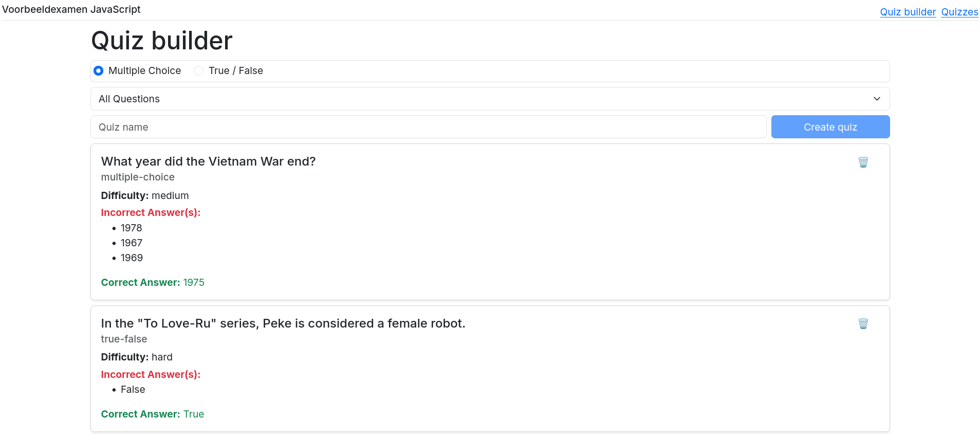980x434 pixels.
Task: Click the True / False label text
Action: coord(235,70)
